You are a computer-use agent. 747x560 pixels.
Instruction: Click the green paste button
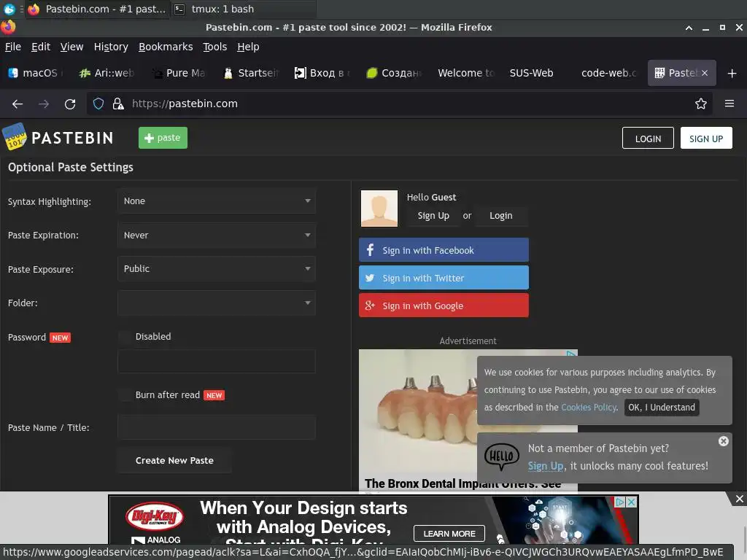point(163,138)
